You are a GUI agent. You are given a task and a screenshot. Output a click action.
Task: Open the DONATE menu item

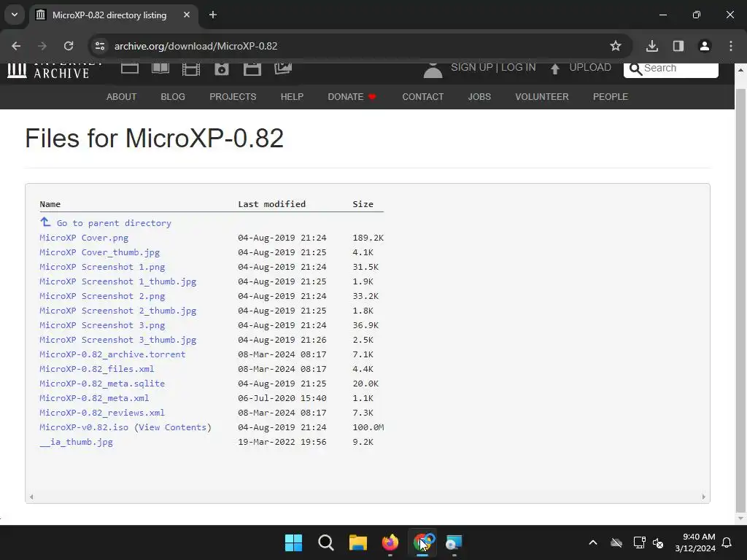(352, 97)
